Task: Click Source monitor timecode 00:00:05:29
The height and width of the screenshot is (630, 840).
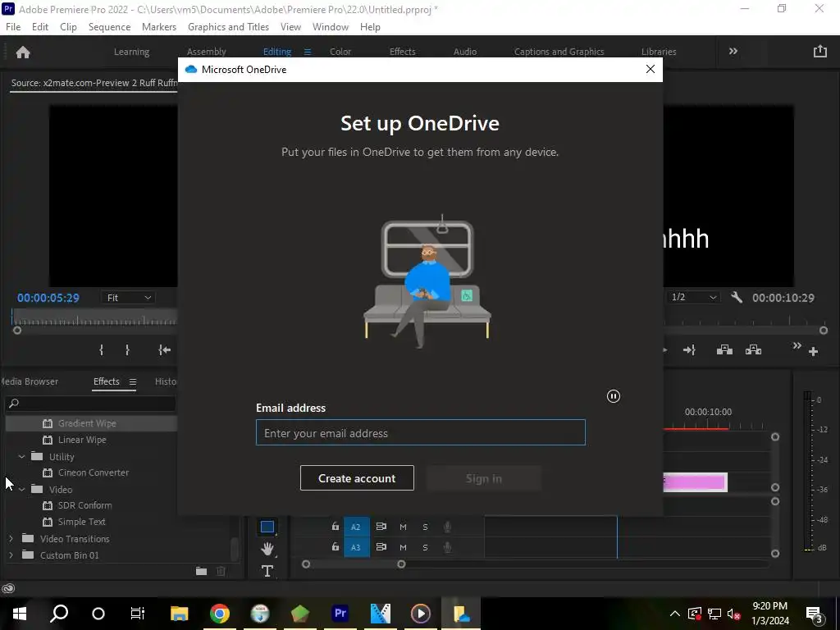Action: click(48, 298)
